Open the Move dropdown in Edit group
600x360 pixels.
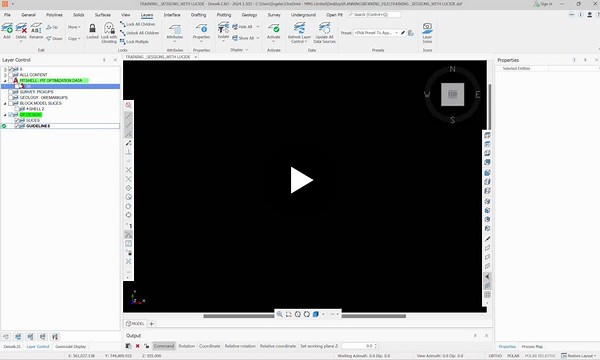point(74,27)
